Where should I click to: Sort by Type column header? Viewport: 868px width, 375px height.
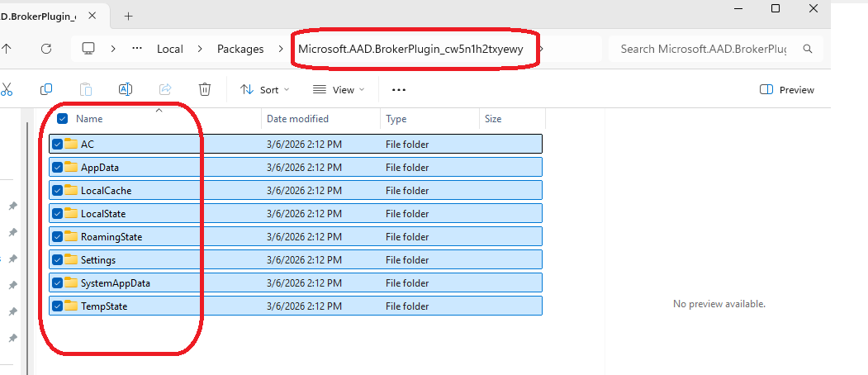pos(396,119)
